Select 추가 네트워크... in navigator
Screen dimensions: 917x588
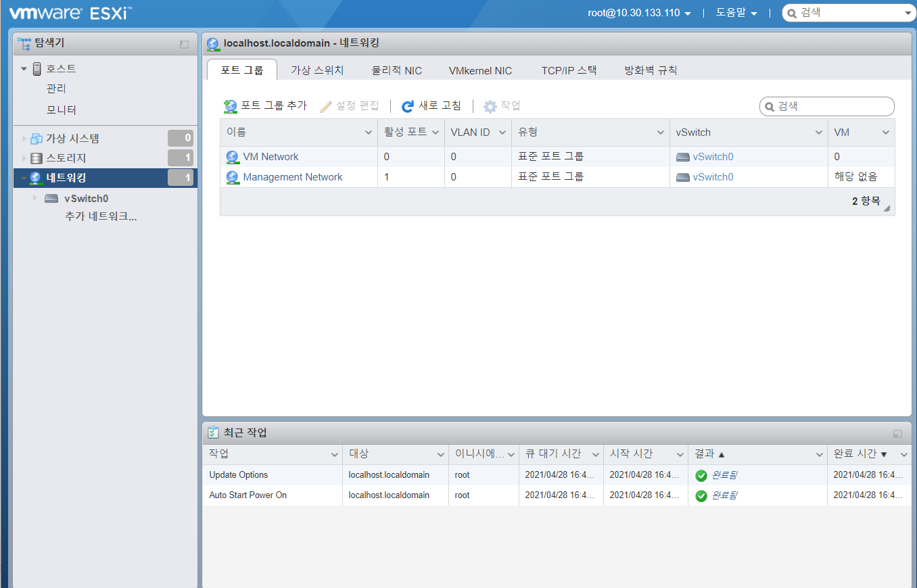coord(101,217)
